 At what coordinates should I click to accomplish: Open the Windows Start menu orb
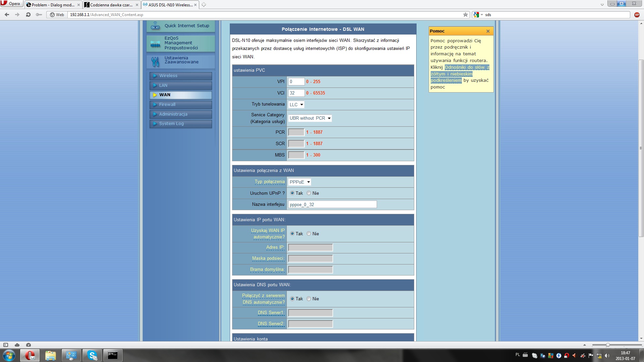9,355
